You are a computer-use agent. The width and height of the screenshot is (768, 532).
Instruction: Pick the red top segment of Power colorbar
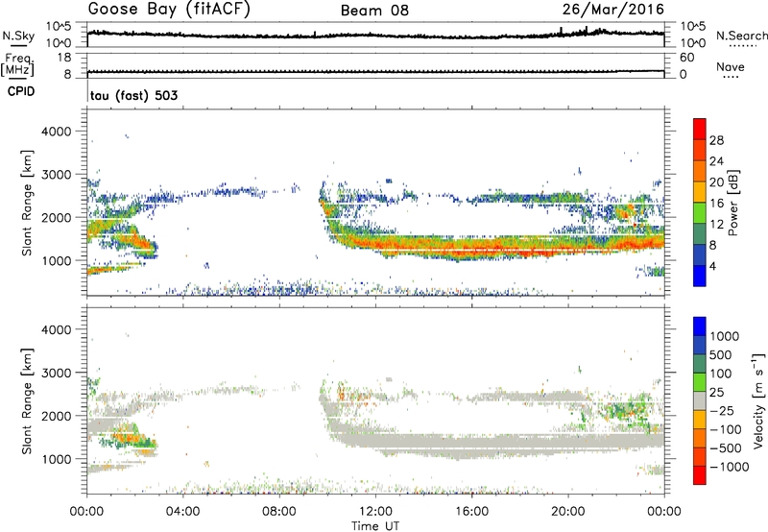pos(700,130)
